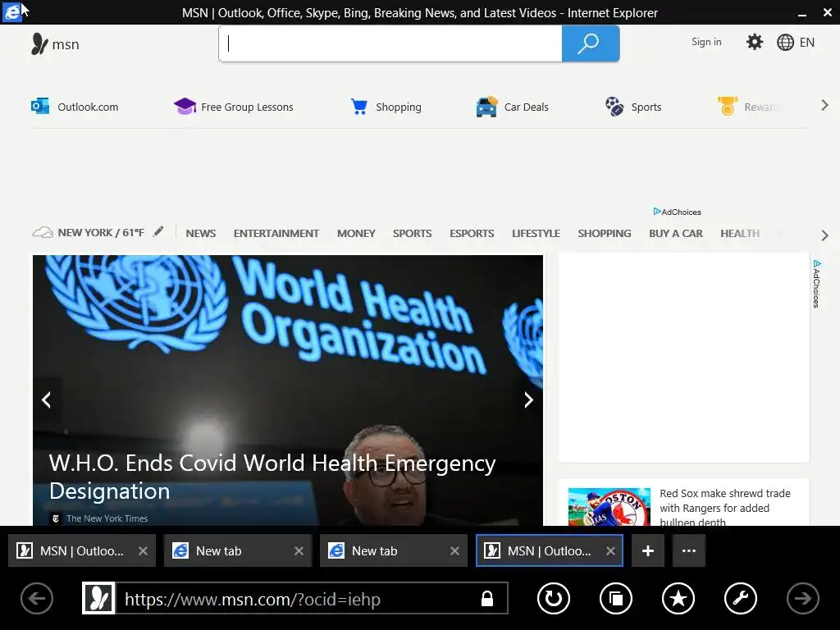This screenshot has width=840, height=630.
Task: Click The New York Times source label
Action: (x=107, y=518)
